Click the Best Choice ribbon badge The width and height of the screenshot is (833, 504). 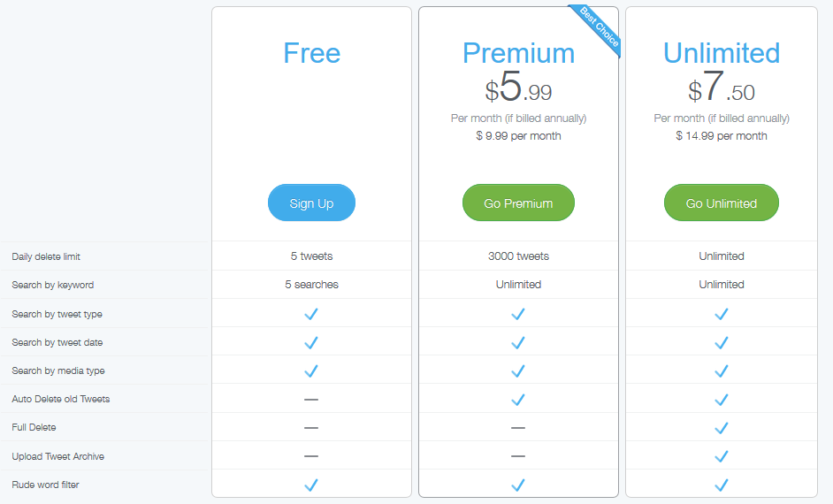click(x=598, y=27)
